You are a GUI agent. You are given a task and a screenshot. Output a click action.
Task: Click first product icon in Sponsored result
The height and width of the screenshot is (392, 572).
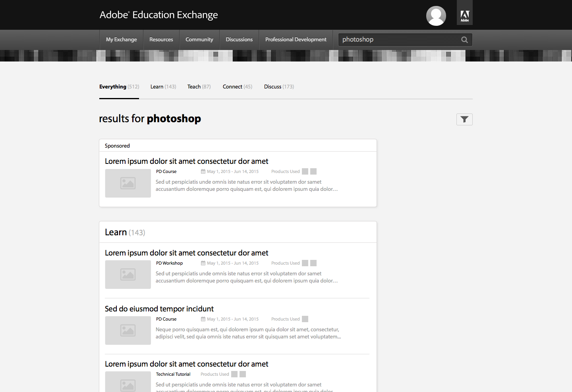point(305,171)
